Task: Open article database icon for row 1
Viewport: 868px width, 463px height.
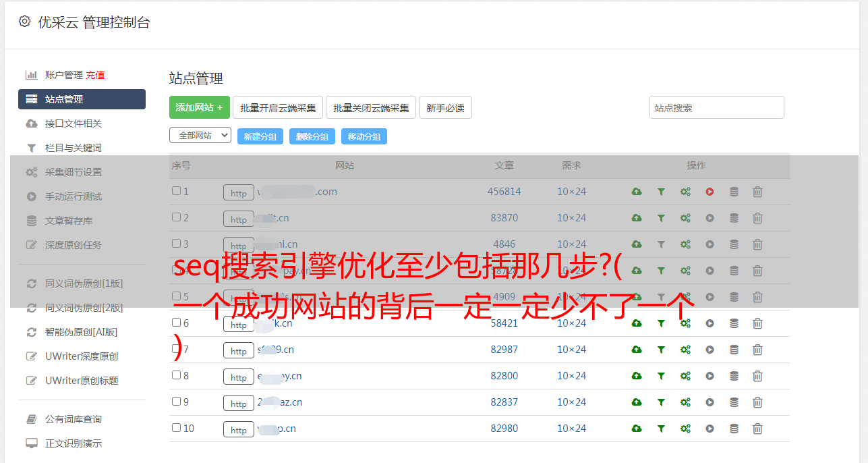Action: click(x=734, y=192)
